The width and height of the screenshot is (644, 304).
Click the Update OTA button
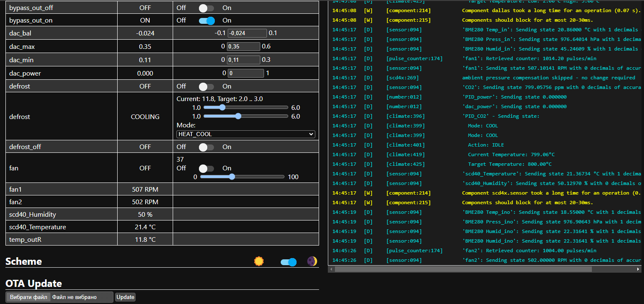point(125,297)
